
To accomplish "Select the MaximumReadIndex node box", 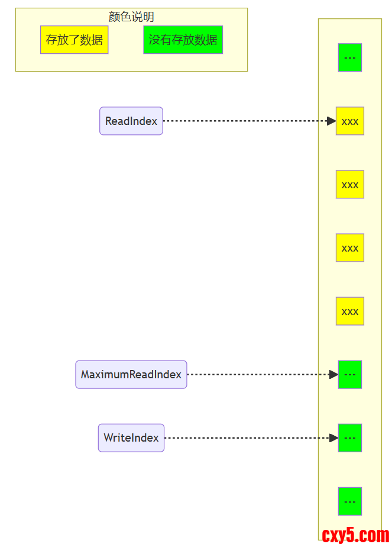I will coord(131,374).
